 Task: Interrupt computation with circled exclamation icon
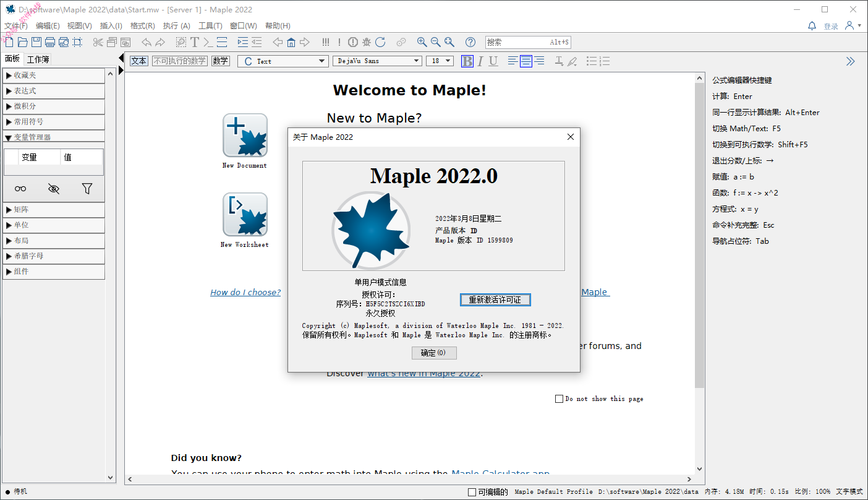[353, 42]
